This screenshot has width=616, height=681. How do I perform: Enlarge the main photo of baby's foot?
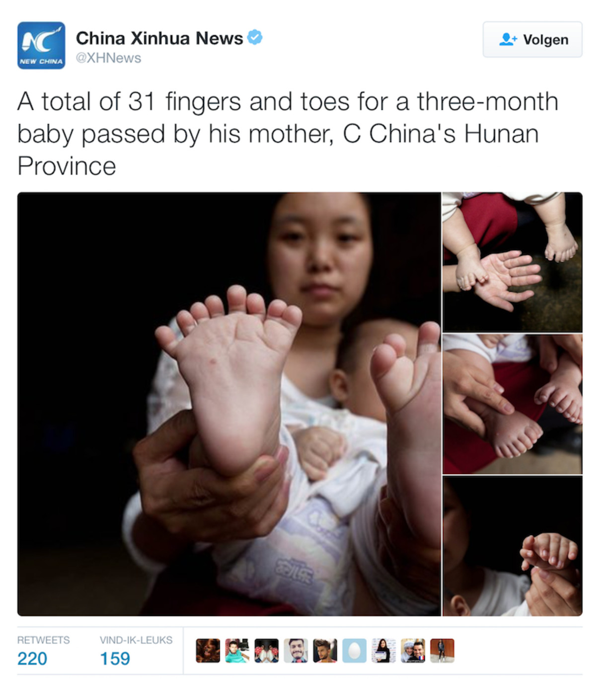(x=229, y=404)
